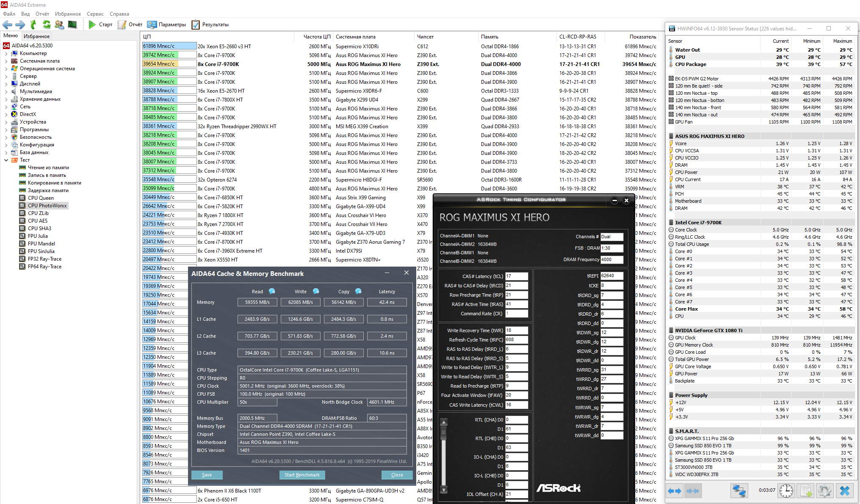This screenshot has height=504, width=860.
Task: Click the Start Benchmark button
Action: coord(302,475)
